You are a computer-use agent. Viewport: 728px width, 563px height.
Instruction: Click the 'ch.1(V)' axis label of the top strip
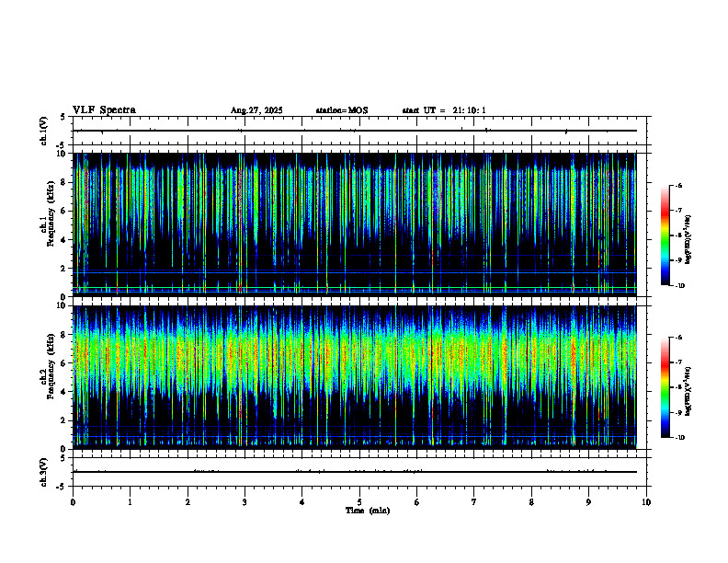click(43, 131)
